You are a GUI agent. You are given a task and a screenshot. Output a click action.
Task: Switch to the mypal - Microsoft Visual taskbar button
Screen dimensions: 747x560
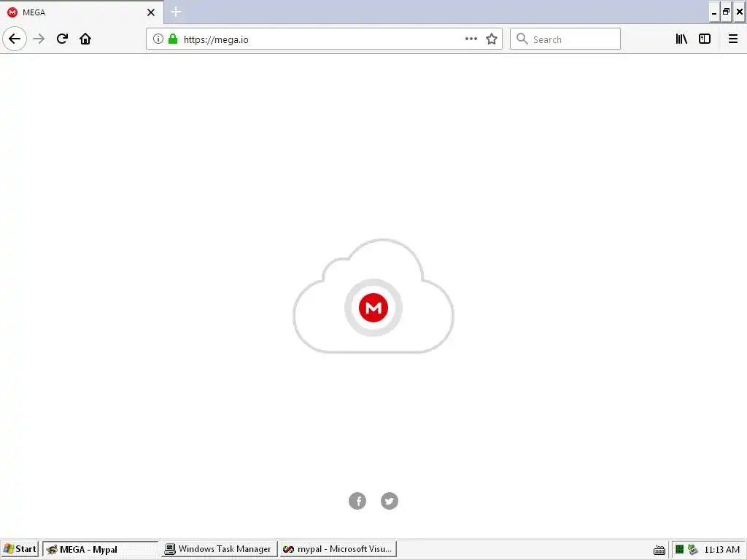[x=338, y=549]
